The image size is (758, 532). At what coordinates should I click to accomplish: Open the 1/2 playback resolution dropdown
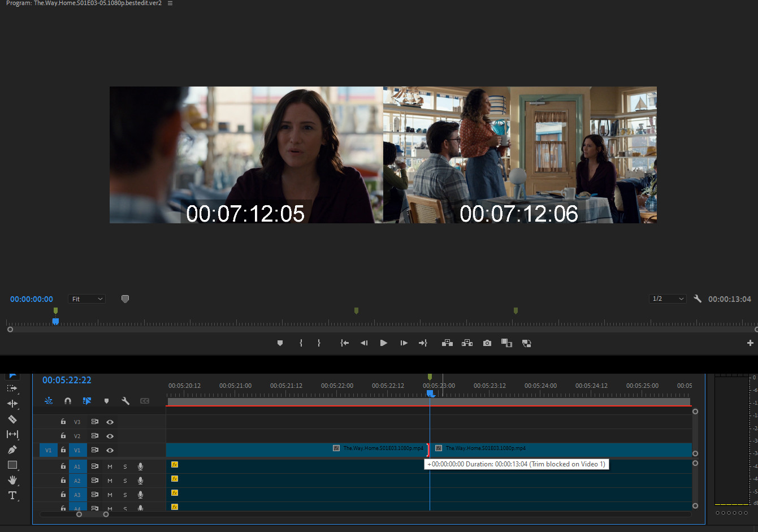click(668, 299)
